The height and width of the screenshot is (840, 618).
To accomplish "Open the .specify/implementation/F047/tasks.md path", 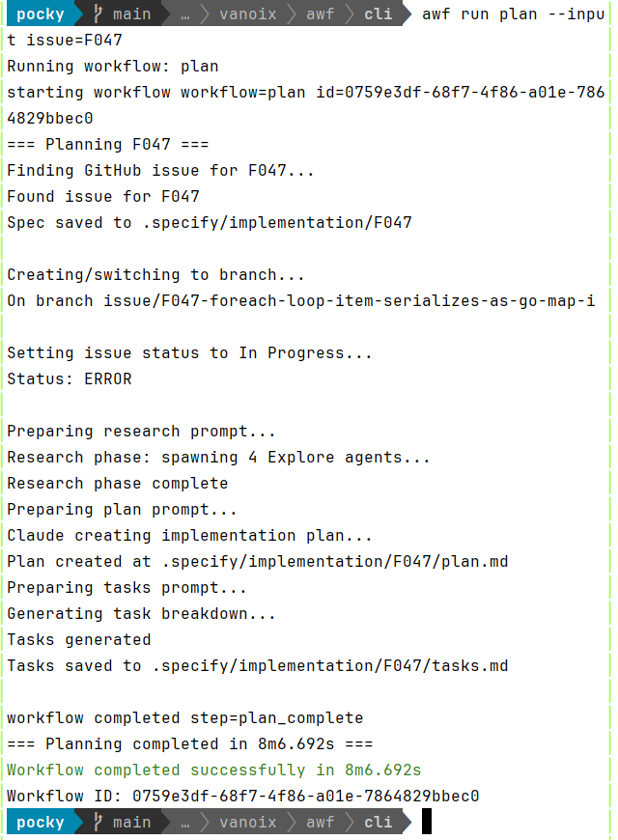I will click(328, 665).
